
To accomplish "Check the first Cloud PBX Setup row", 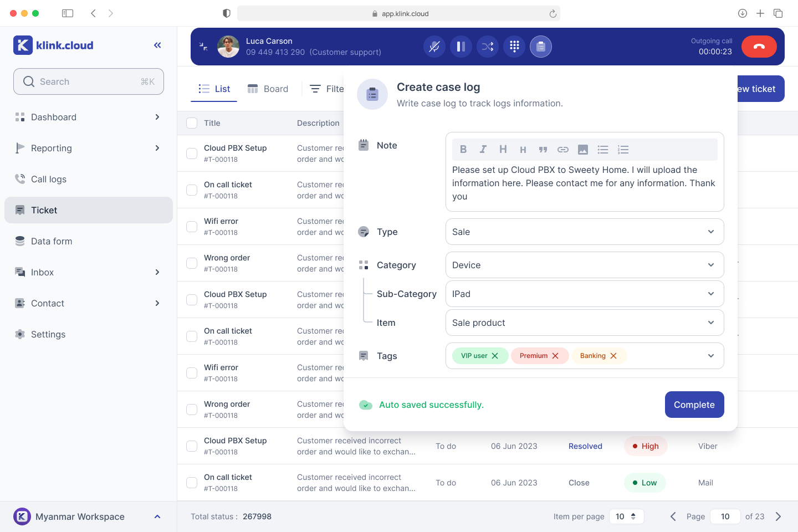I will coord(192,154).
